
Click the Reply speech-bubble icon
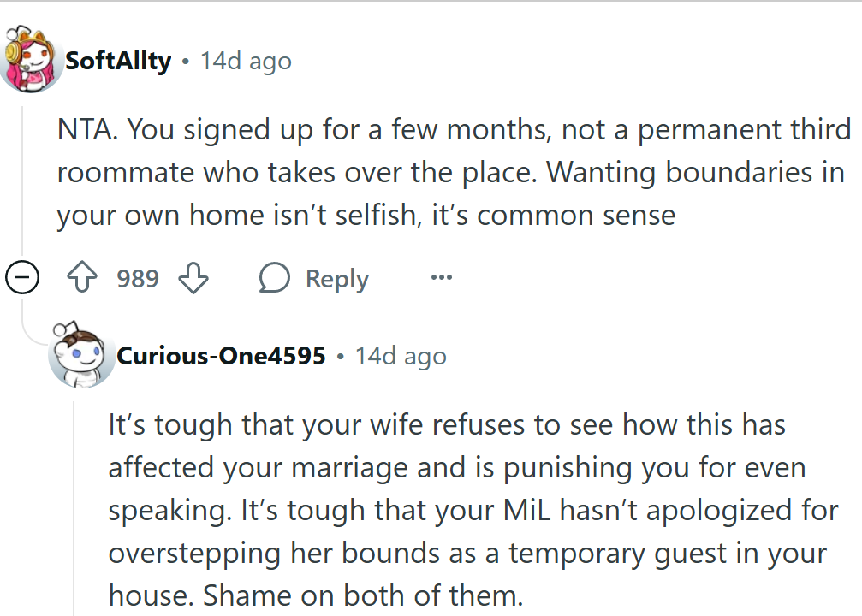pos(275,277)
